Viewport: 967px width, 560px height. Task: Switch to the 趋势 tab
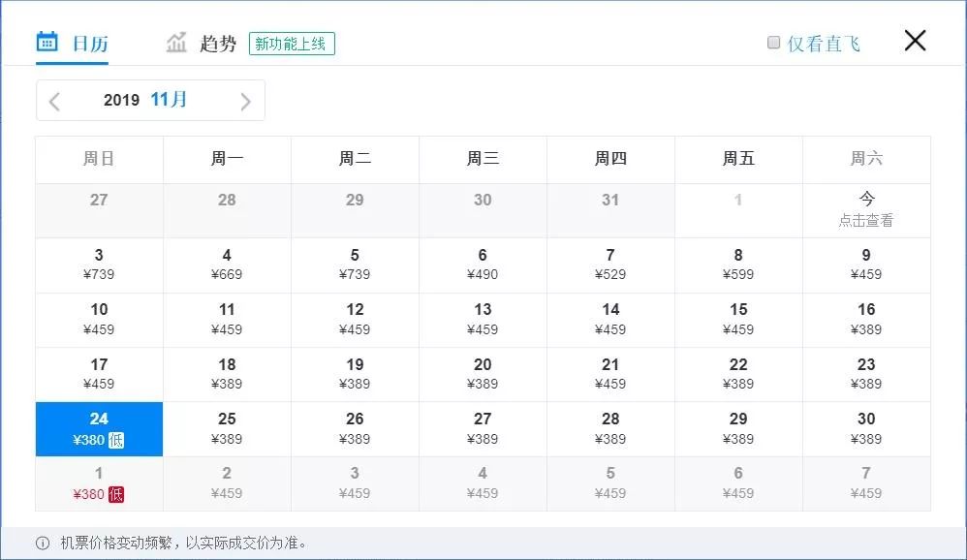(215, 42)
